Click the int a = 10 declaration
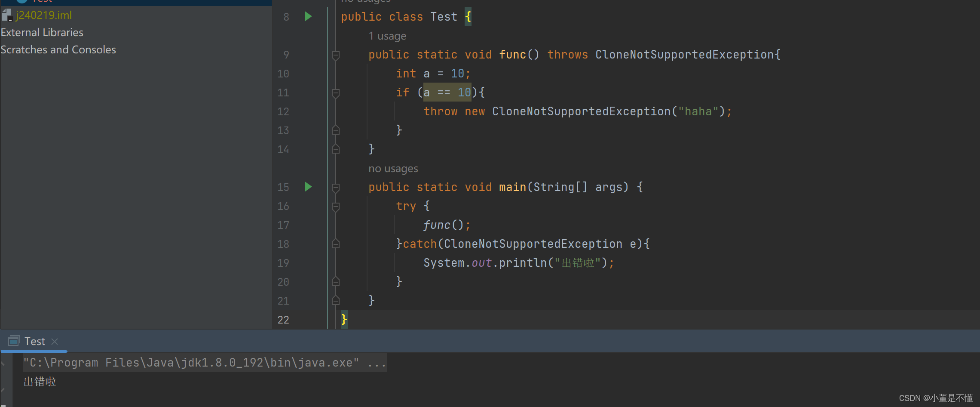Image resolution: width=980 pixels, height=407 pixels. [x=433, y=74]
